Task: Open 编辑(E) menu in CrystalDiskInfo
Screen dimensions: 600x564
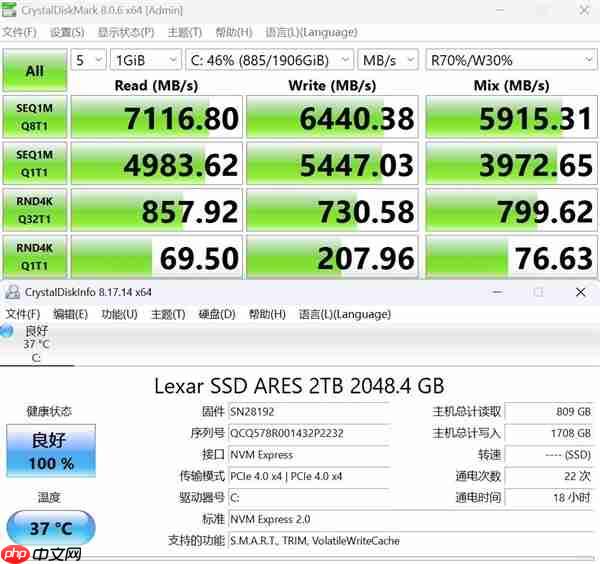Action: coord(70,314)
